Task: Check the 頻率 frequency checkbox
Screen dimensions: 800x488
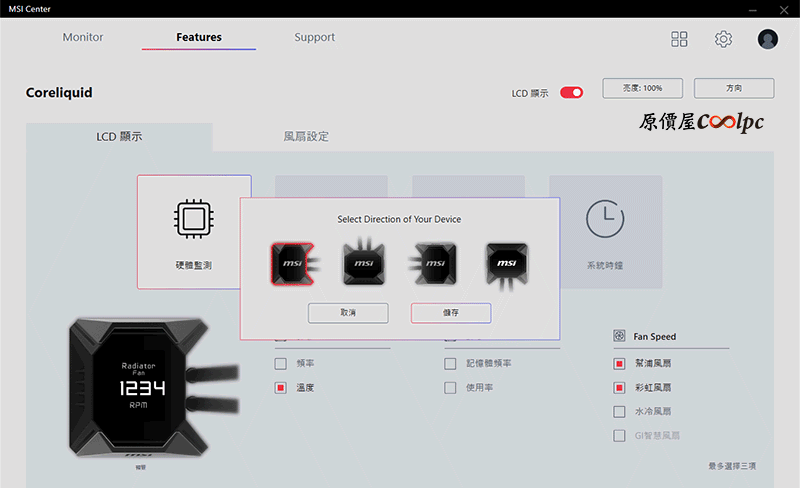Action: (281, 363)
